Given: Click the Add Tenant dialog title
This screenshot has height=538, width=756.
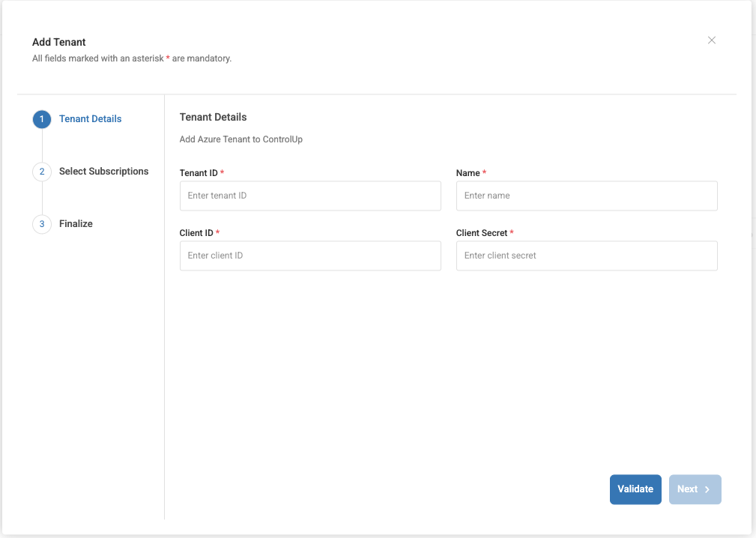Looking at the screenshot, I should click(58, 42).
